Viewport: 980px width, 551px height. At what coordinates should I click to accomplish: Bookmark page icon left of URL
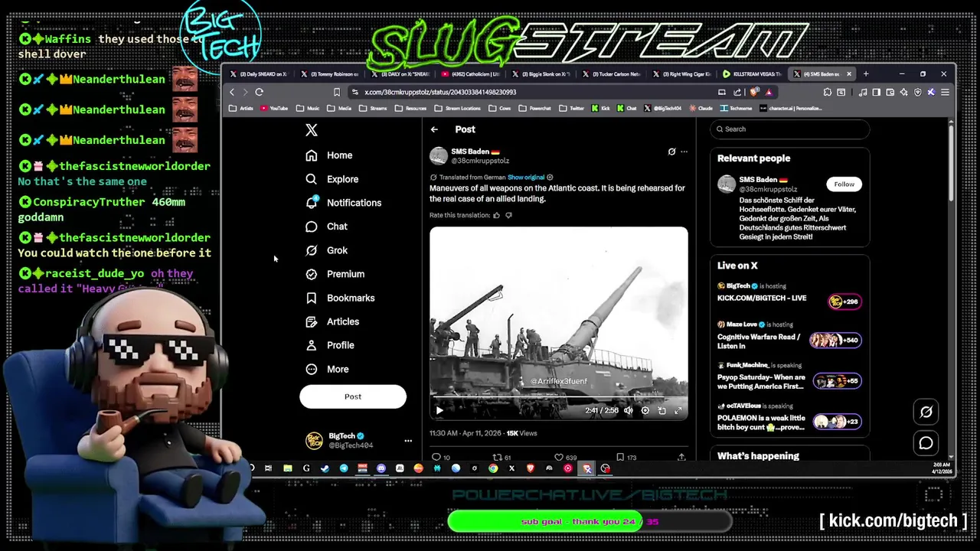336,92
